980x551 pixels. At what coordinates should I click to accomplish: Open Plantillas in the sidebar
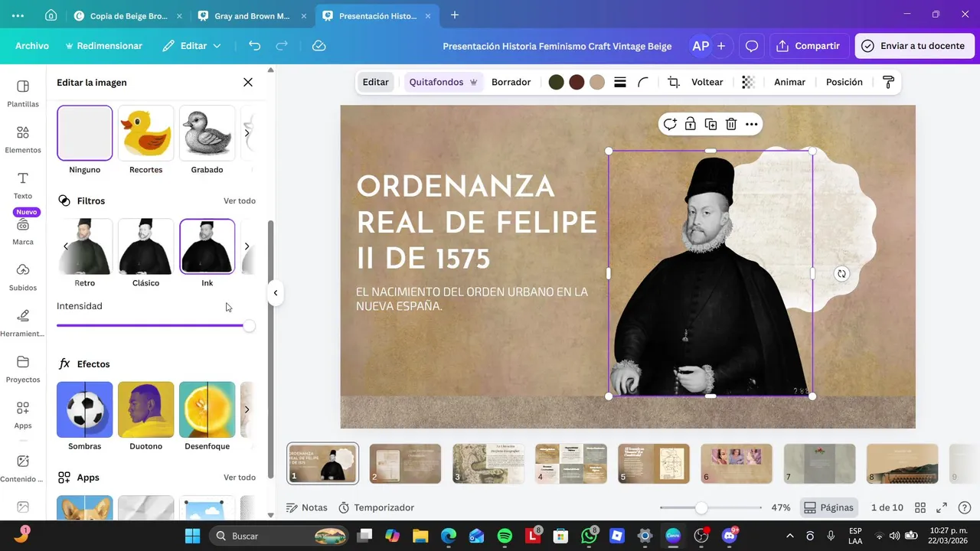pyautogui.click(x=23, y=93)
